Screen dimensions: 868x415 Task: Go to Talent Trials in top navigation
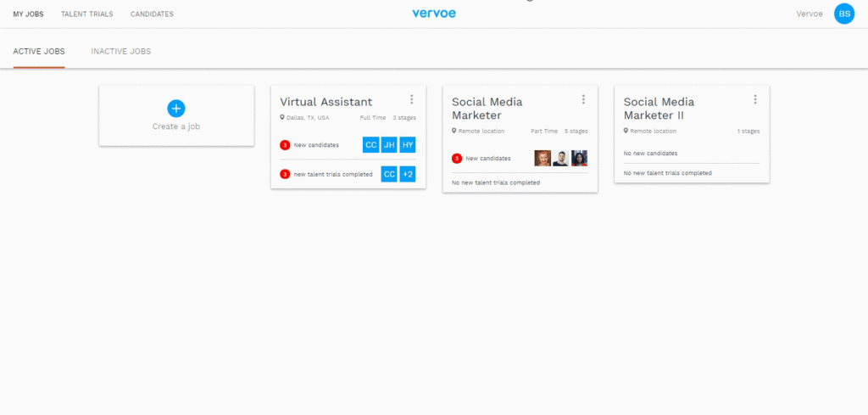click(x=87, y=14)
